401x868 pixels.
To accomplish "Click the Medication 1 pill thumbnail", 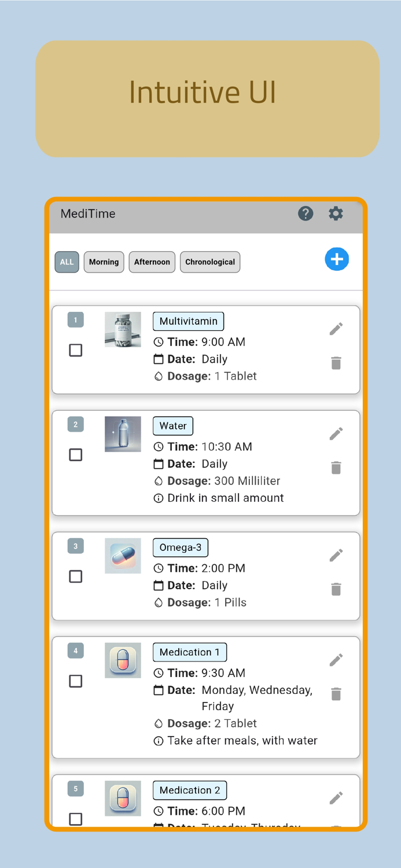I will [123, 660].
